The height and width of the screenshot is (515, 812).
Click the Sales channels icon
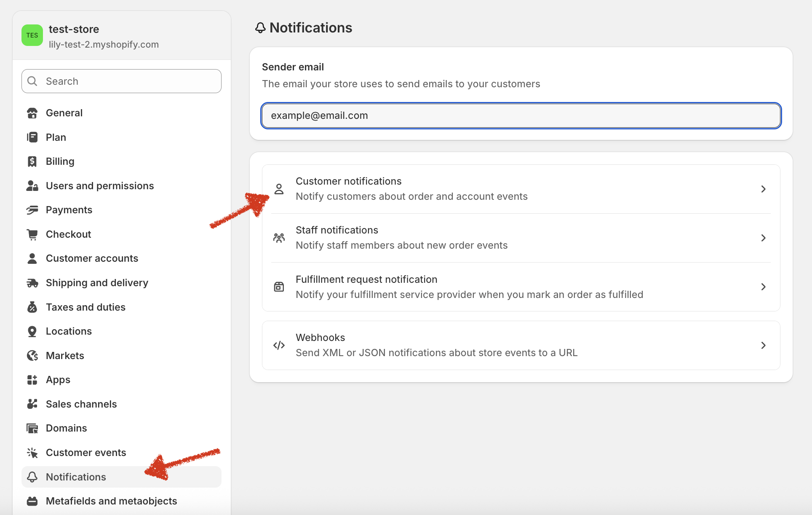32,404
